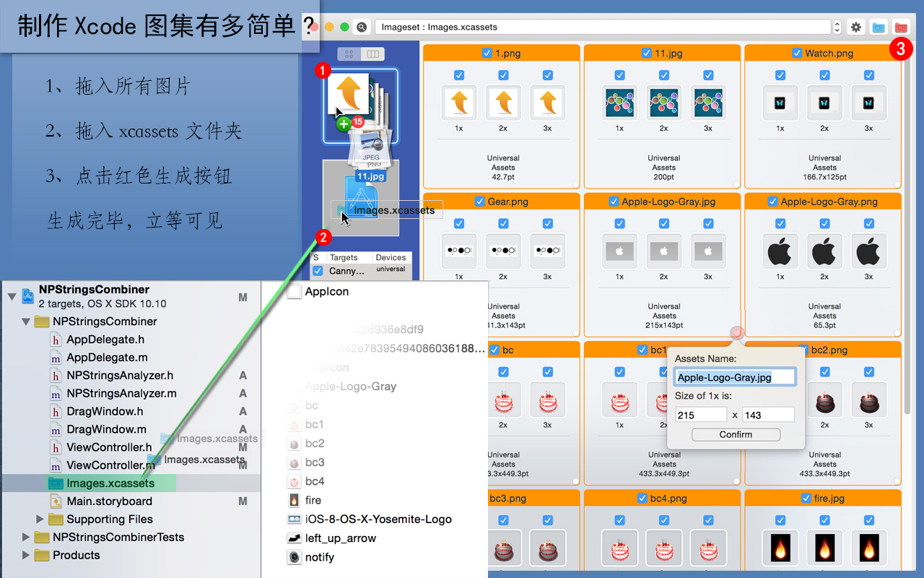Uncheck the Apple-Logo-Gray.png header checkbox
The image size is (924, 578).
tap(773, 202)
